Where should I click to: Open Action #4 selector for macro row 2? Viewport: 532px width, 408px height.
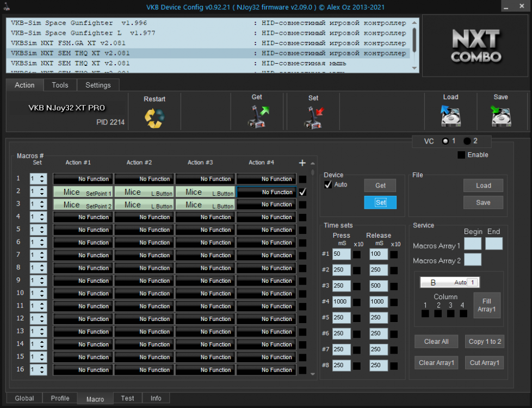click(266, 192)
